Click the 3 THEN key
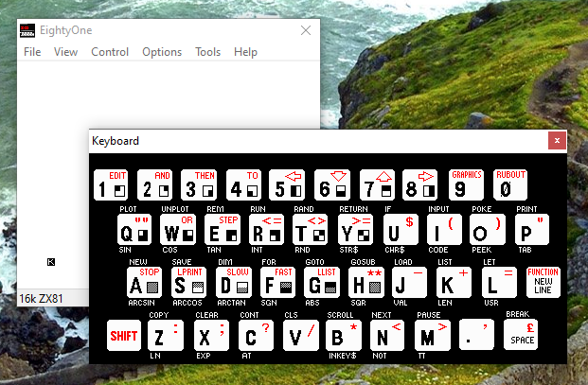The height and width of the screenshot is (385, 588). [x=199, y=185]
